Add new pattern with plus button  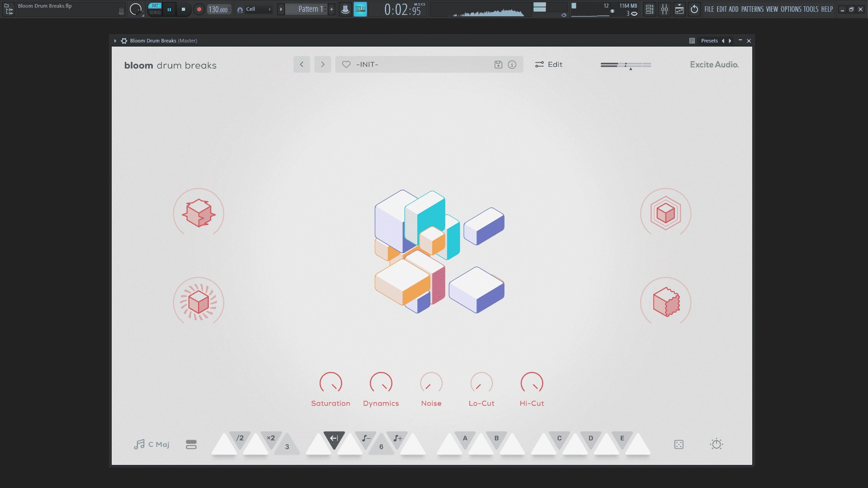point(331,9)
